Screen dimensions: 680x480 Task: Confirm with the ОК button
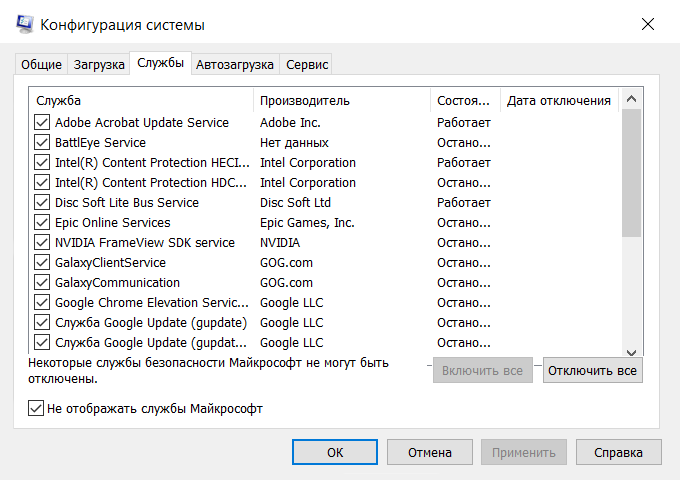coord(335,452)
